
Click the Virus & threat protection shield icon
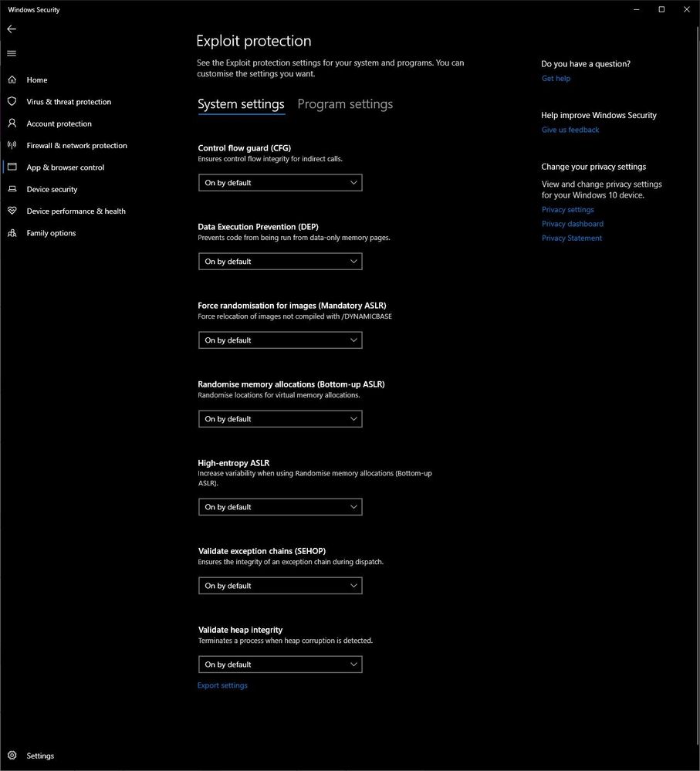click(12, 101)
